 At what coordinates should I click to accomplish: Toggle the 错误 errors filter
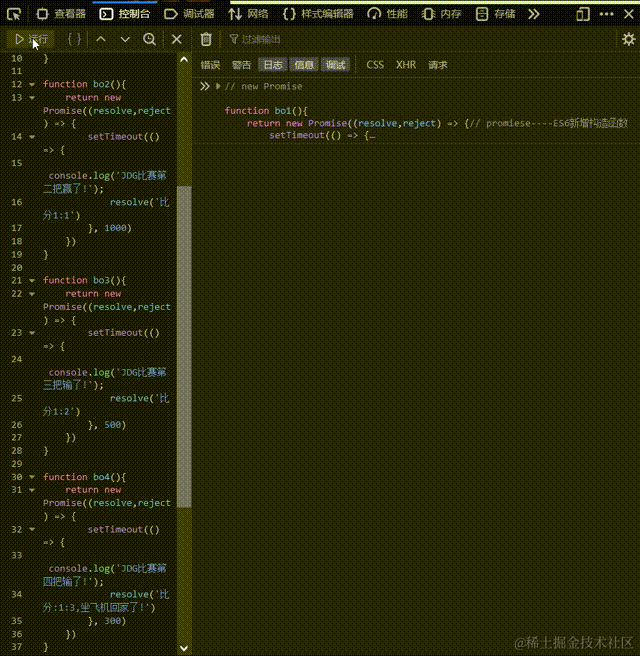(210, 65)
